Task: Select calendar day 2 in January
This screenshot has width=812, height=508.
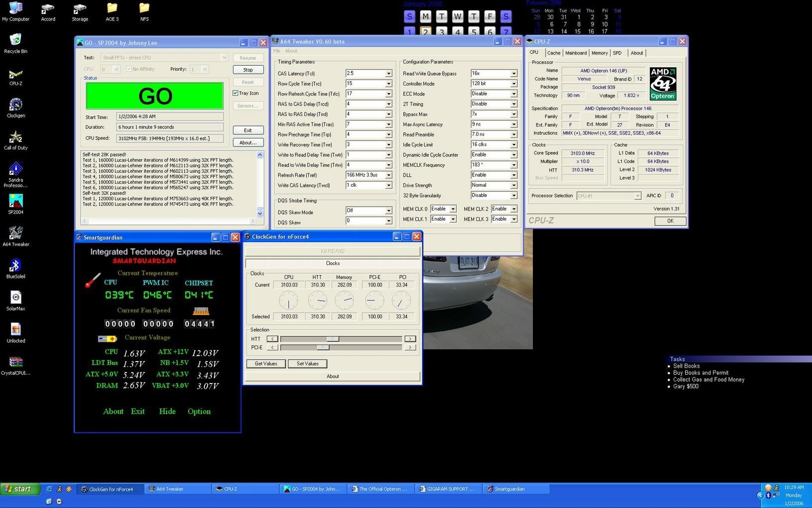Action: click(425, 32)
